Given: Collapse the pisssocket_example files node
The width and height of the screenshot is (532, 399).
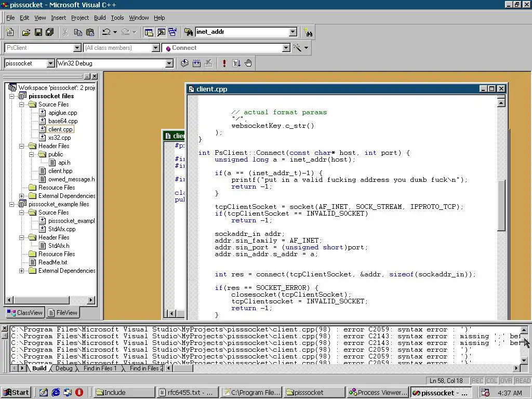Looking at the screenshot, I should [x=12, y=204].
